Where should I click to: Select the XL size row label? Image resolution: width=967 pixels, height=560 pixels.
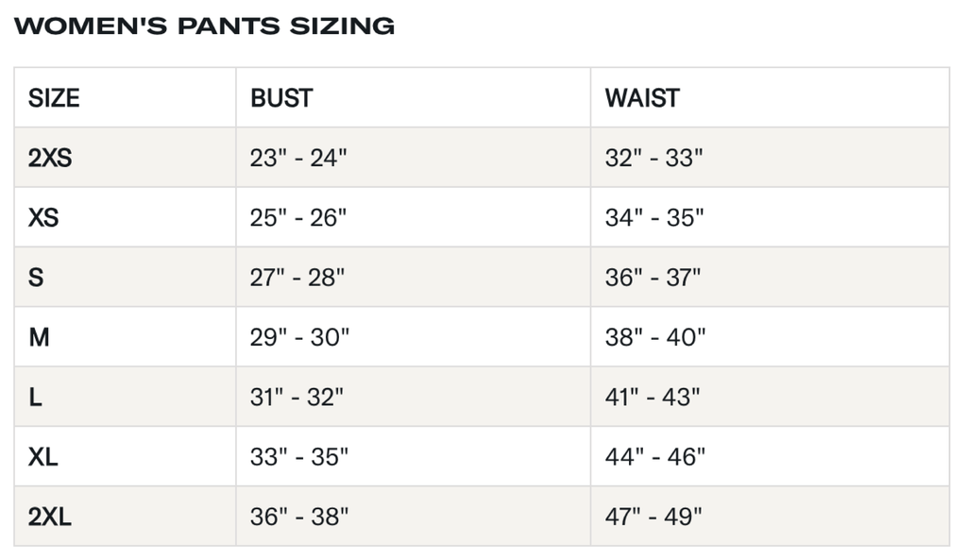[x=43, y=457]
